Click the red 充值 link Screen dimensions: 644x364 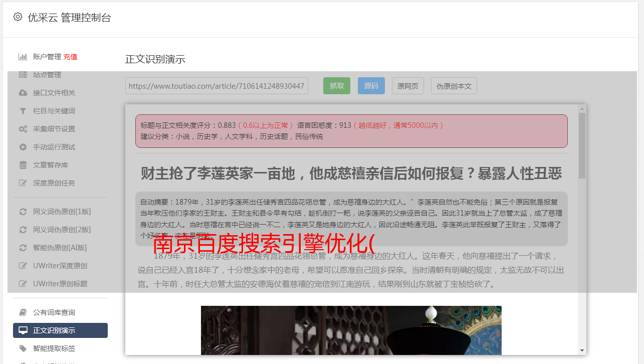click(70, 57)
